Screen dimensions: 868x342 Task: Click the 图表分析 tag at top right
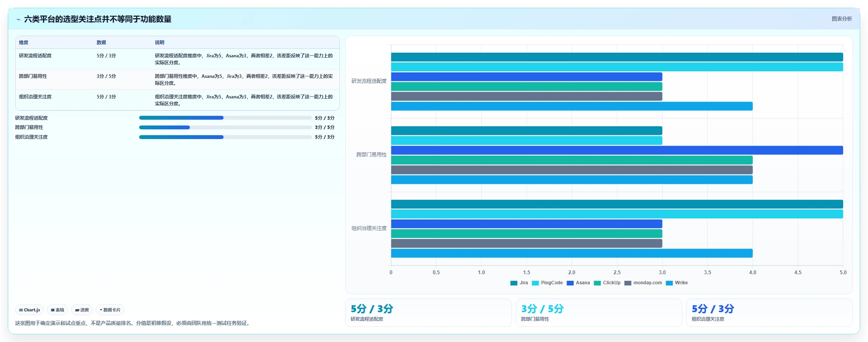(842, 19)
